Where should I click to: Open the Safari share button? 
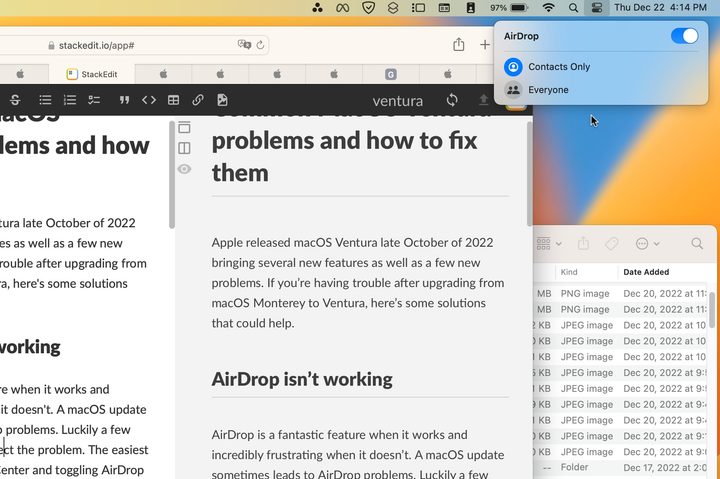[458, 45]
